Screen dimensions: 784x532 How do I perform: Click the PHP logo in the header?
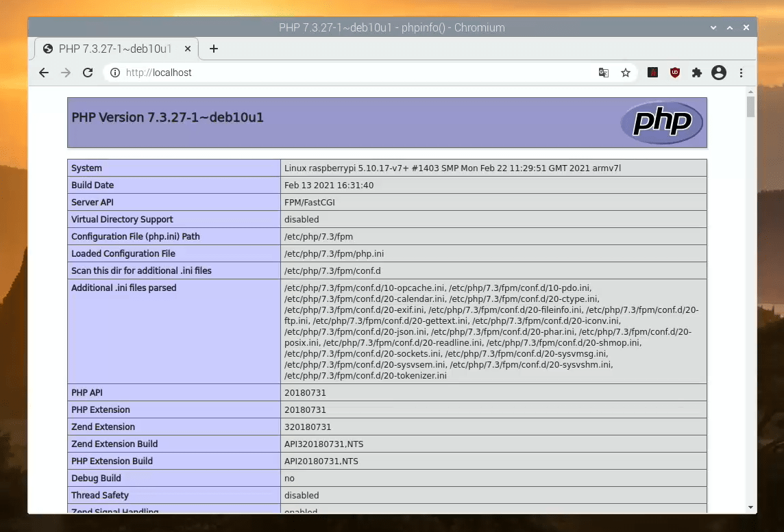click(661, 123)
